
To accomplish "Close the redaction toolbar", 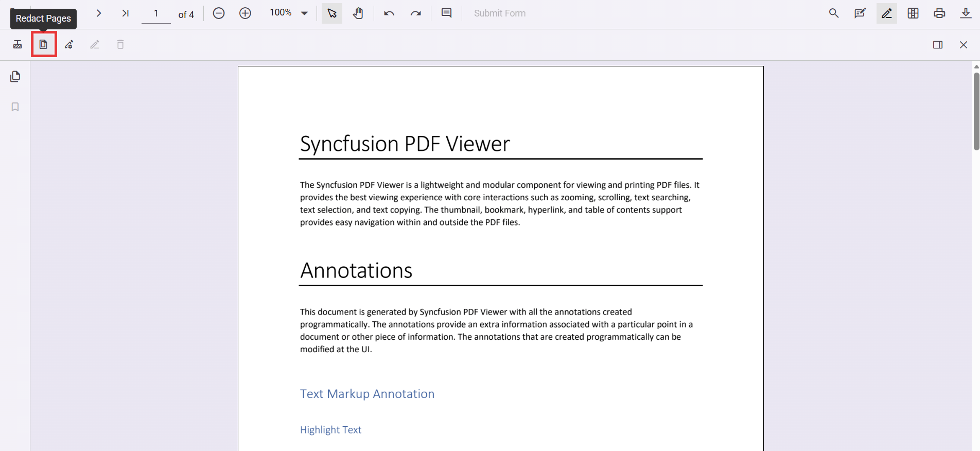I will tap(964, 45).
